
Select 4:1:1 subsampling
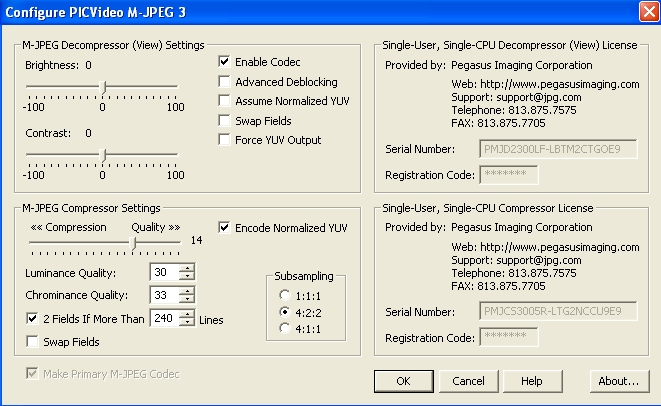click(285, 328)
